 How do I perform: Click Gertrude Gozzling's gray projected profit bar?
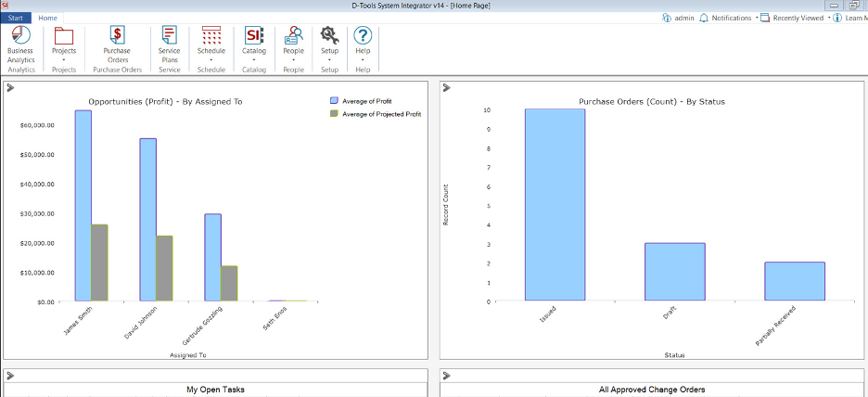point(229,284)
